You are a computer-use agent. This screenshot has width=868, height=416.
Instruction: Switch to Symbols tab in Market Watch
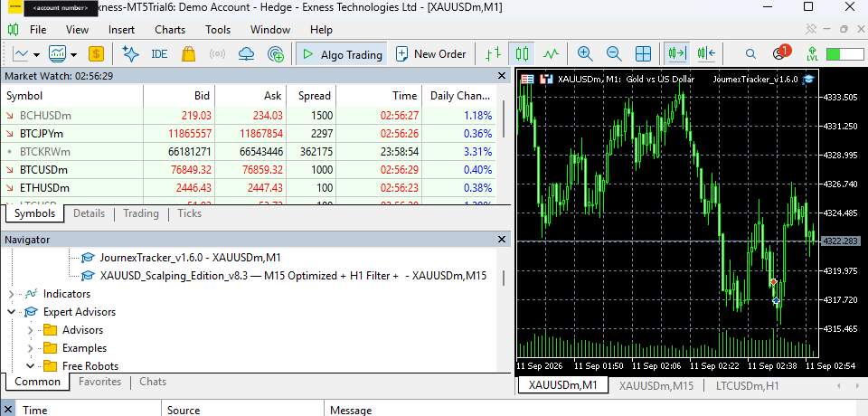(x=34, y=213)
